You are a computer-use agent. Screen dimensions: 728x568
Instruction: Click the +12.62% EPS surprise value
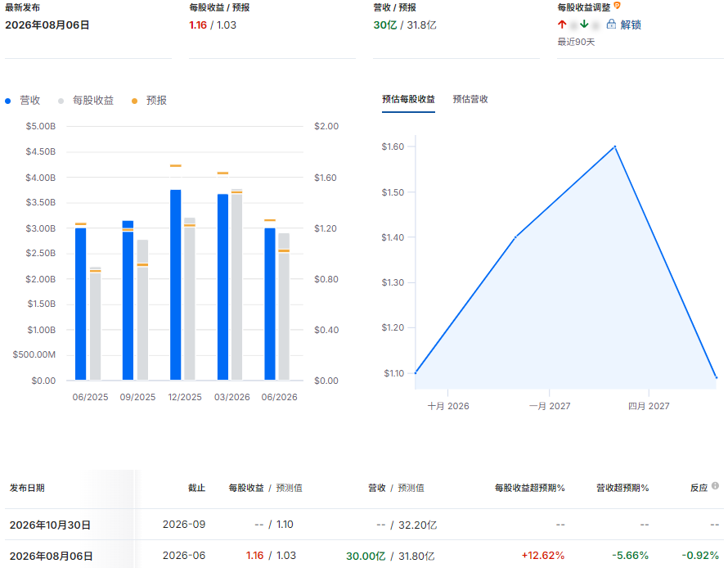click(543, 556)
